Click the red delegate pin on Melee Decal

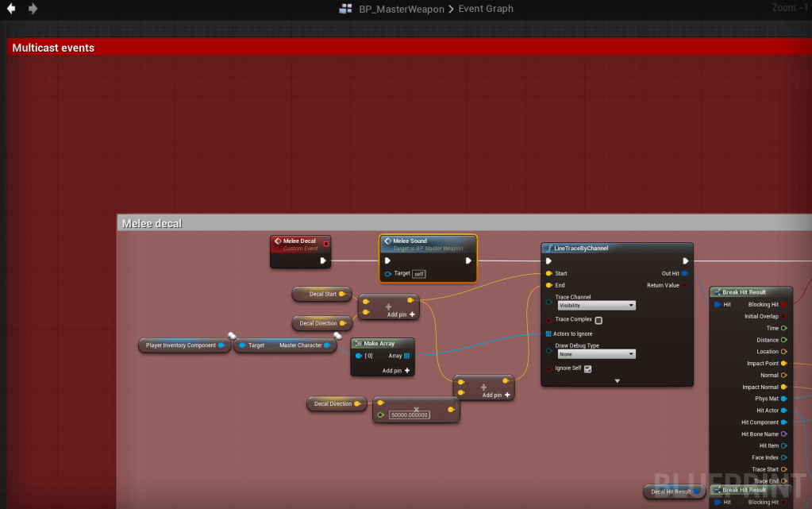coord(325,241)
